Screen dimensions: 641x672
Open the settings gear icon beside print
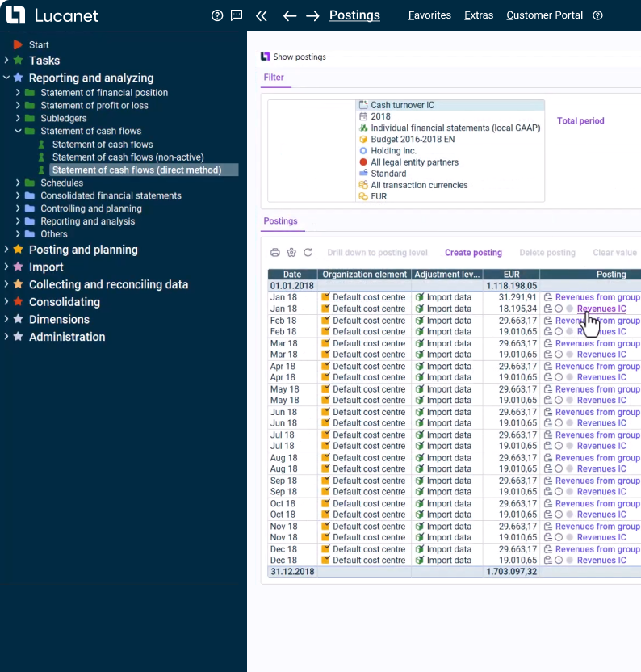(x=291, y=253)
